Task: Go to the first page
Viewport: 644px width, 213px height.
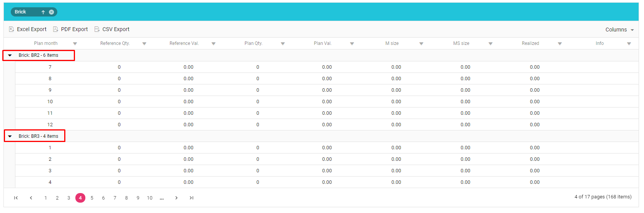Action: point(16,198)
